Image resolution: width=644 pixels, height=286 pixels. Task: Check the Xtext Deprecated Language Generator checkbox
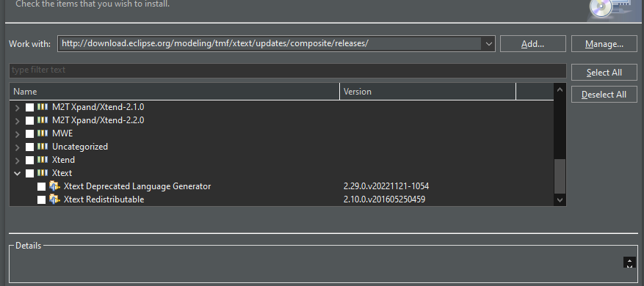[x=41, y=187]
